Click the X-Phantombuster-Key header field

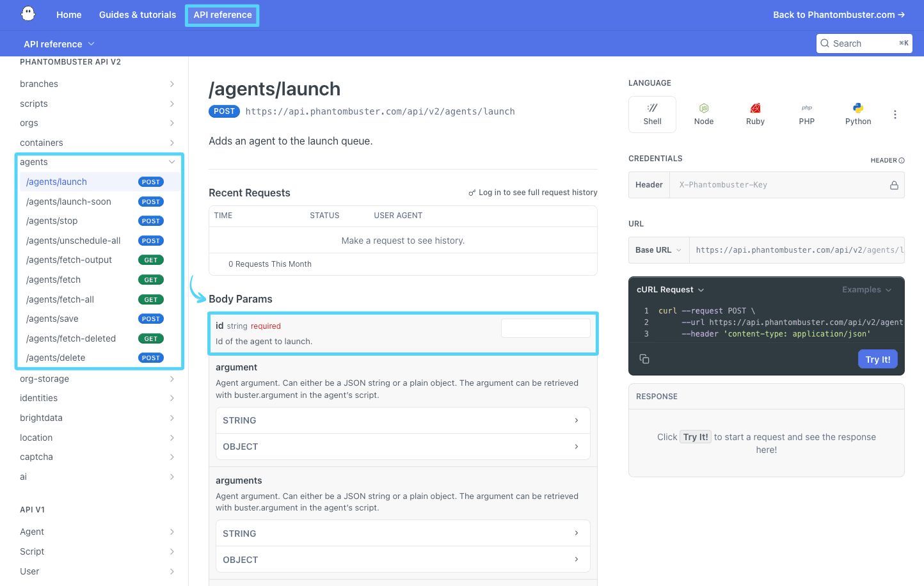point(787,185)
